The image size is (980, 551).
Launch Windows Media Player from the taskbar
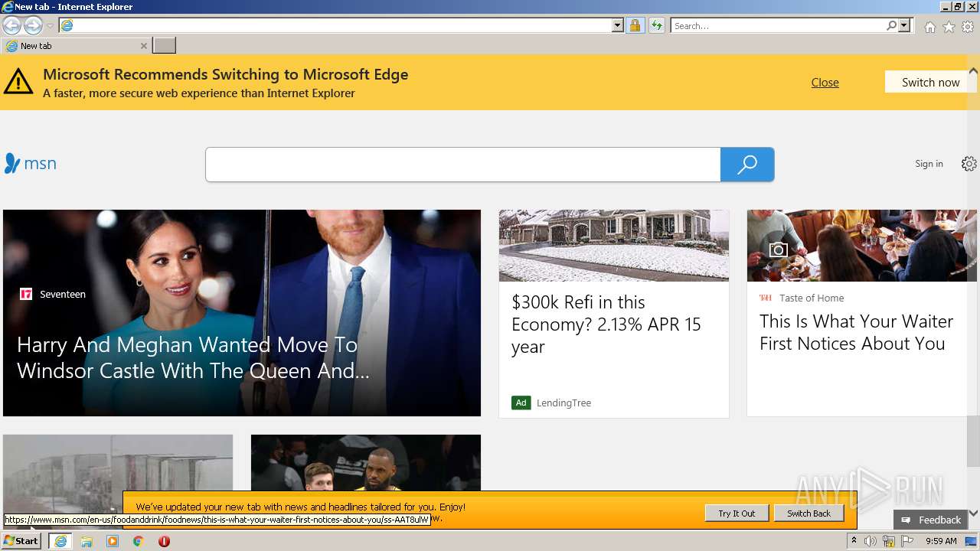pos(113,541)
